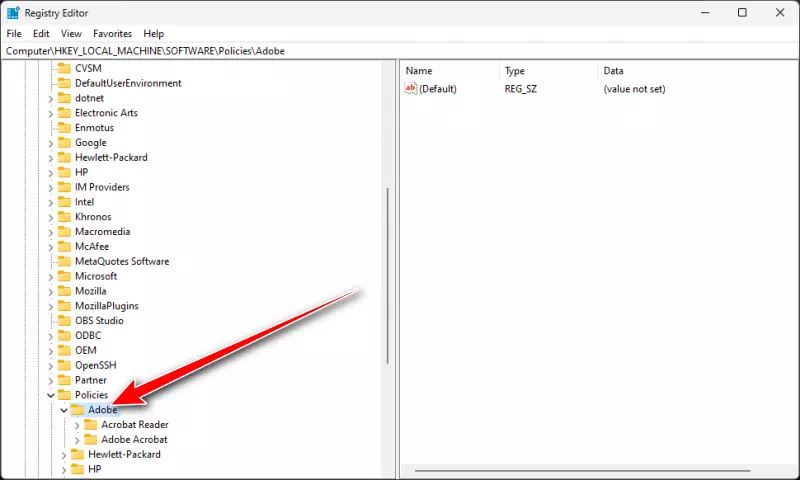Click the OpenSSH folder icon
Screen dimensions: 800x480
(64, 365)
